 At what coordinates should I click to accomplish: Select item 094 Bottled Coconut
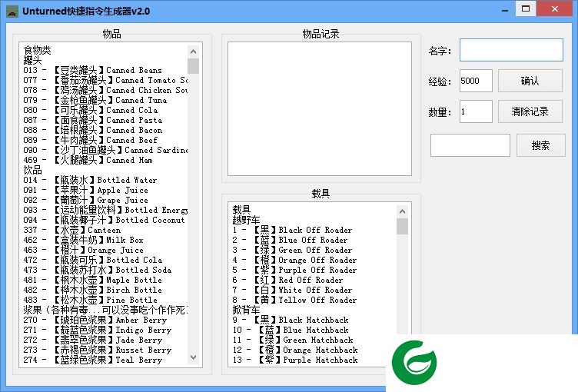coord(104,220)
